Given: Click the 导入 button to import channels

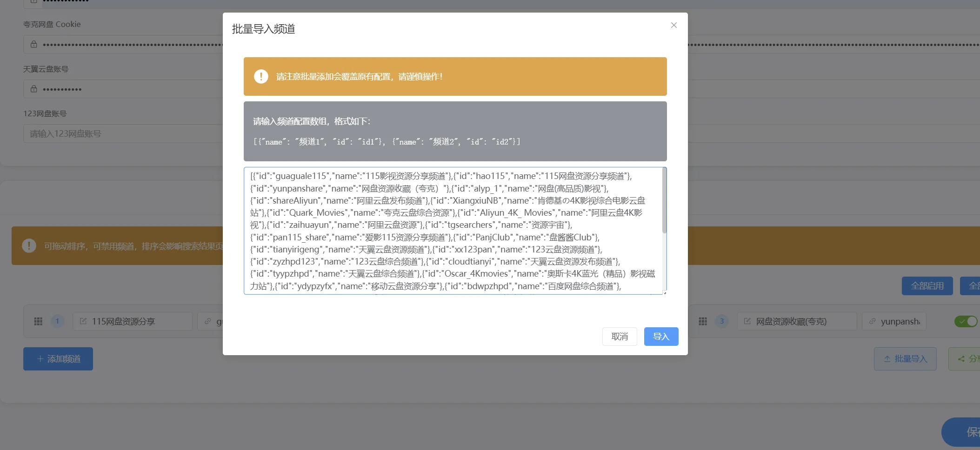Looking at the screenshot, I should (661, 337).
